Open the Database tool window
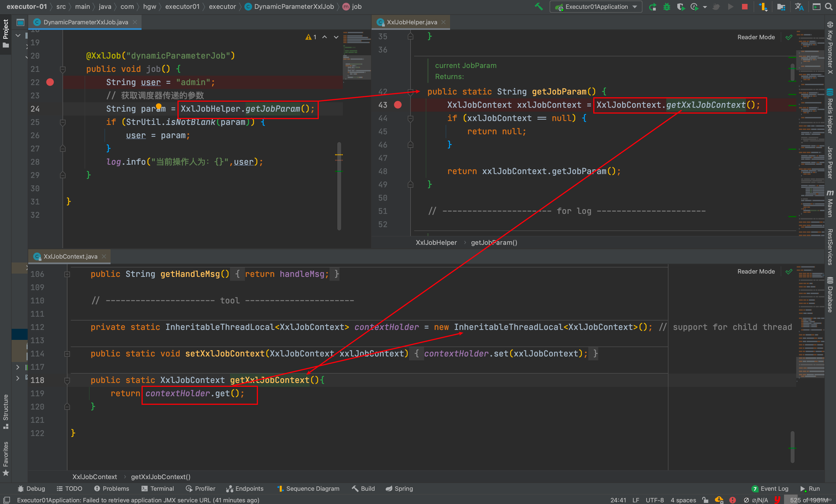The width and height of the screenshot is (836, 504). (830, 295)
